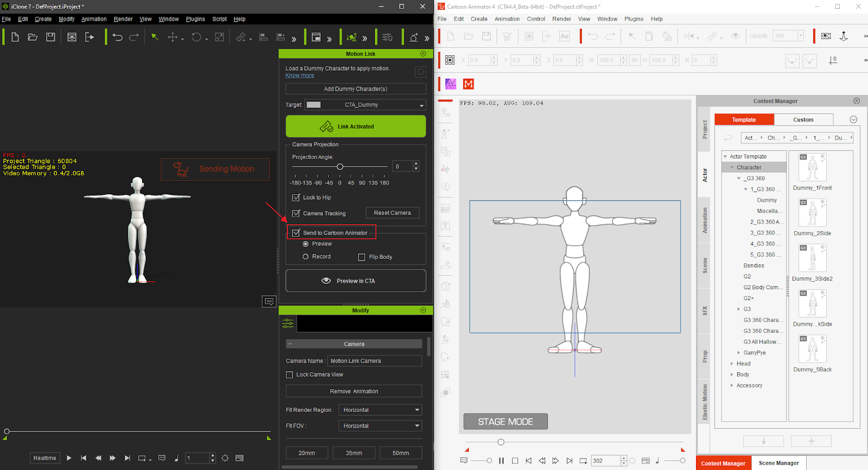Open Motion Link settings gear icon
The width and height of the screenshot is (868, 470).
pos(420,72)
